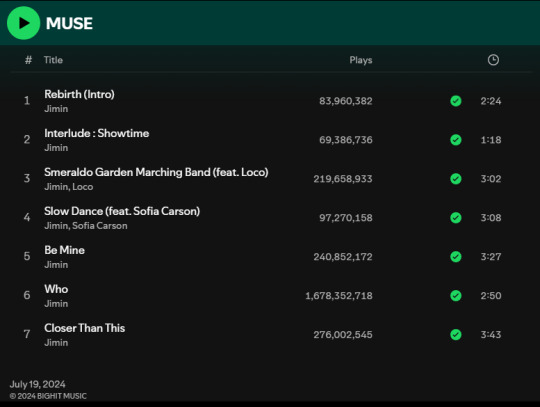Click duration 3:27 of Be Mine

(x=491, y=257)
